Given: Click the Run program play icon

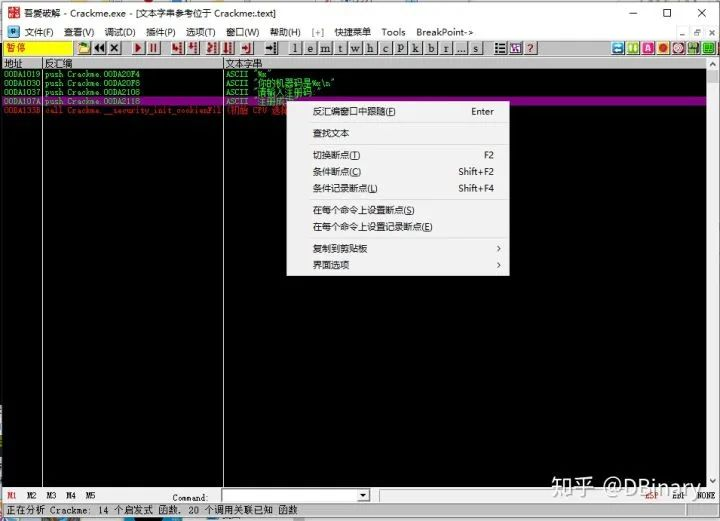Looking at the screenshot, I should tap(138, 48).
